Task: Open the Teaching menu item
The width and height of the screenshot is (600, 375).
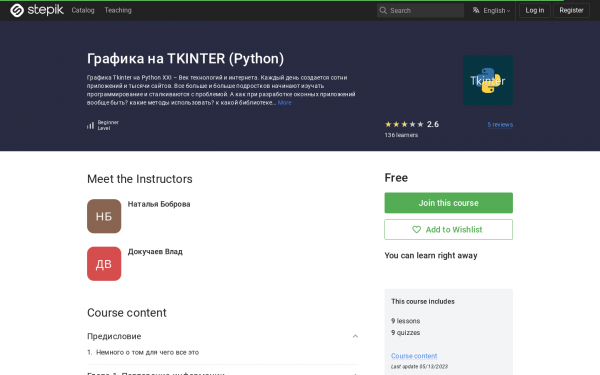Action: point(118,10)
